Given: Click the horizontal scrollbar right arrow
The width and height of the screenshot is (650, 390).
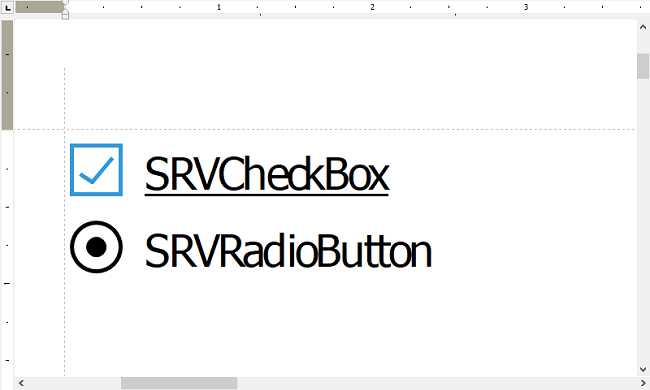Looking at the screenshot, I should tap(643, 383).
